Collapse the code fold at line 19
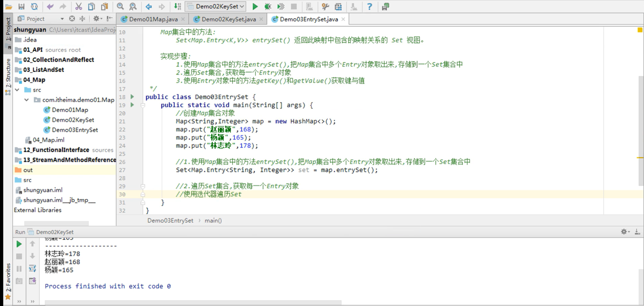 (x=143, y=105)
